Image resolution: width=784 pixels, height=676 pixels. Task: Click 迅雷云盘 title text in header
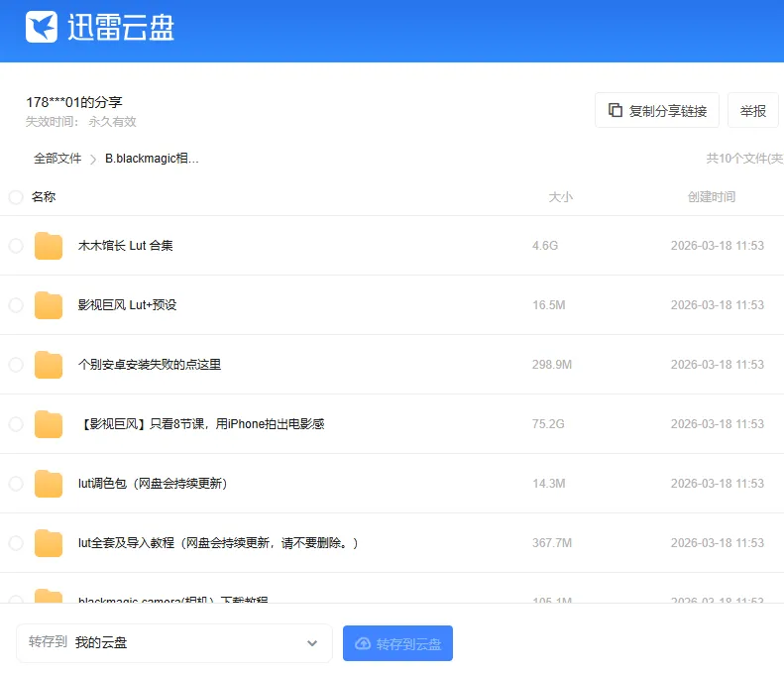[x=121, y=27]
